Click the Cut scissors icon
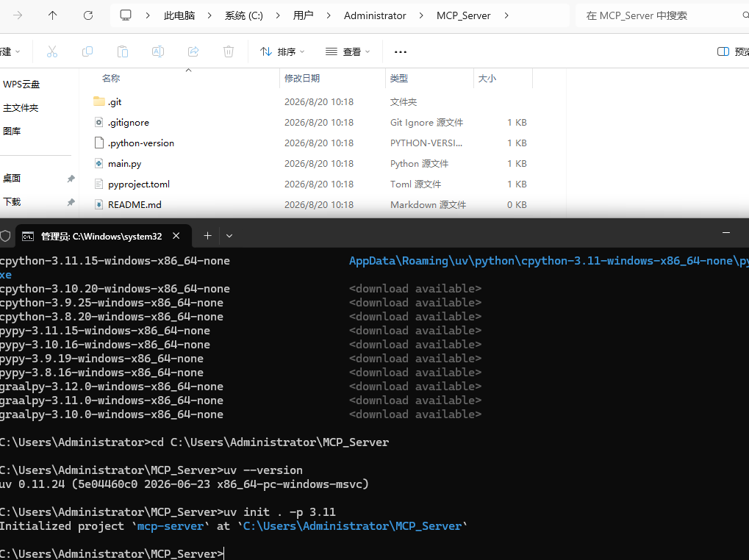Image resolution: width=749 pixels, height=560 pixels. coord(52,51)
